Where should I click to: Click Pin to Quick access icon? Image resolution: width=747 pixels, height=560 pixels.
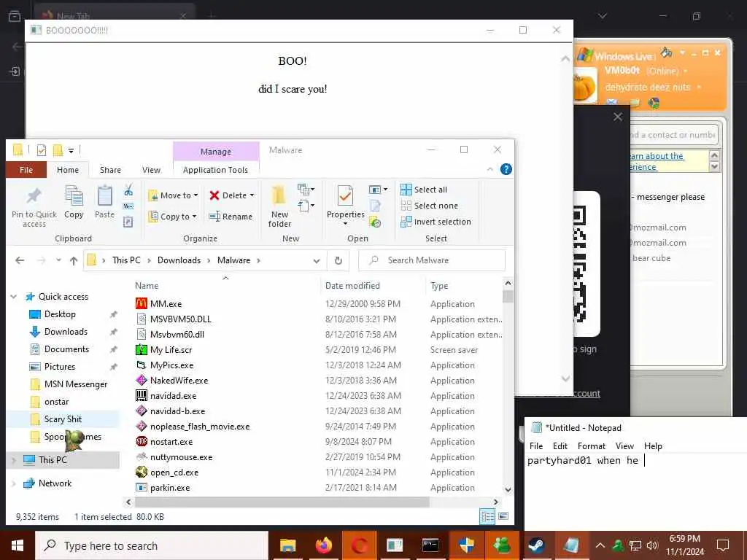point(34,196)
